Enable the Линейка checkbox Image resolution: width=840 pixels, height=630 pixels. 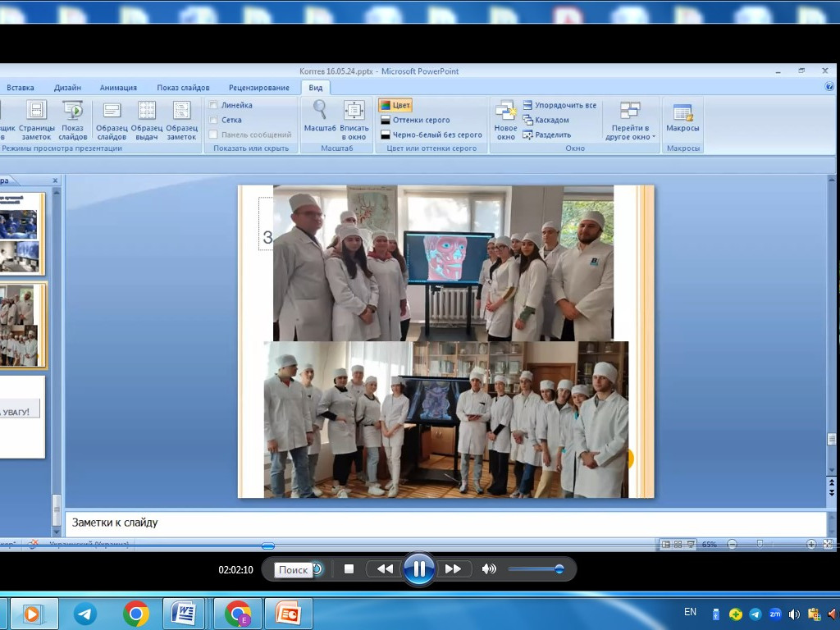[x=213, y=105]
